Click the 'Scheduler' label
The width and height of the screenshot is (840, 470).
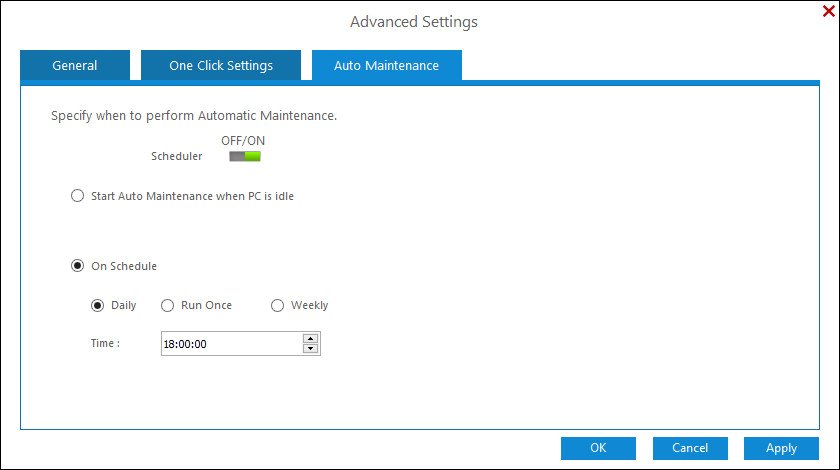pyautogui.click(x=177, y=156)
